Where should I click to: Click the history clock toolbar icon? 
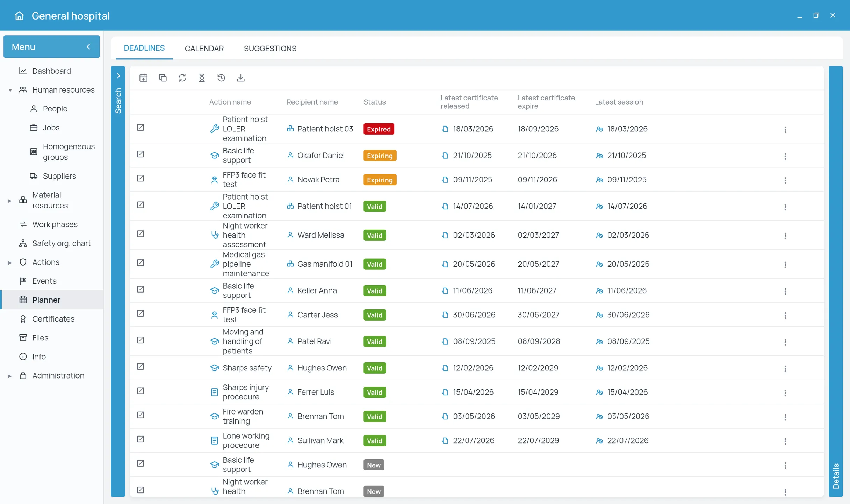click(x=221, y=78)
